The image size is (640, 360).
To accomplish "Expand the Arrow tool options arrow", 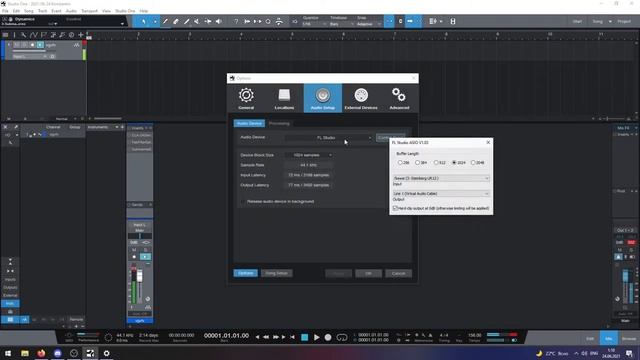I will 155,21.
